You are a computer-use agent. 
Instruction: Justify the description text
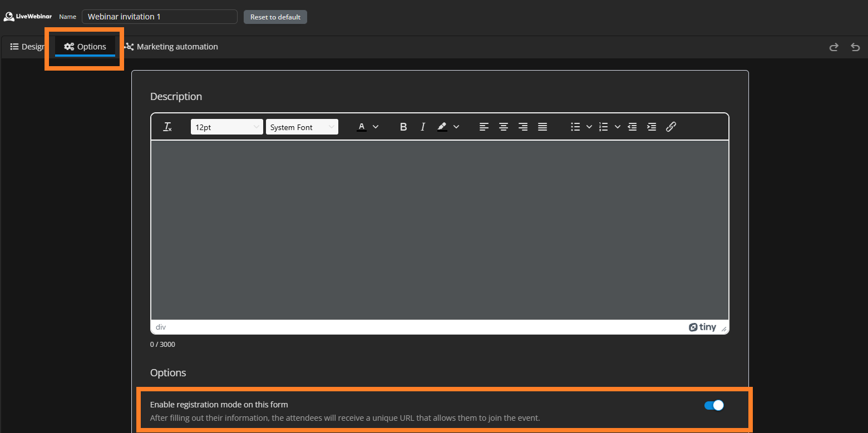pos(542,127)
